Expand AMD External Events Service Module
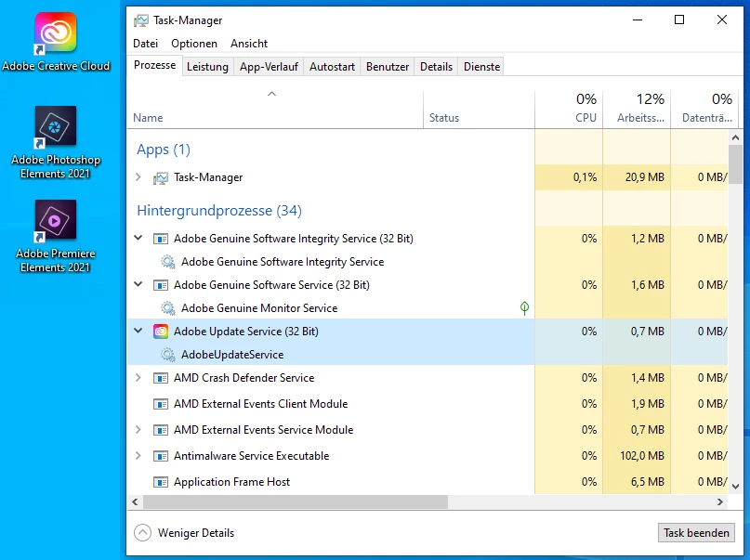 pos(138,430)
